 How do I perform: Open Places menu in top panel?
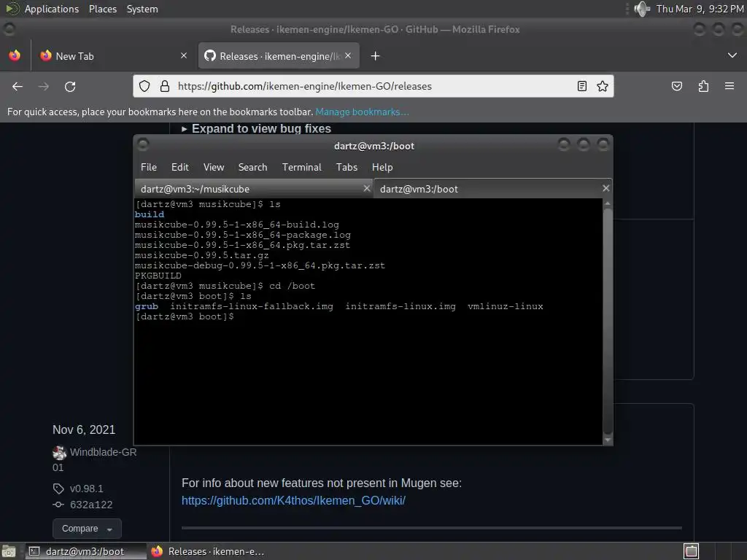102,9
